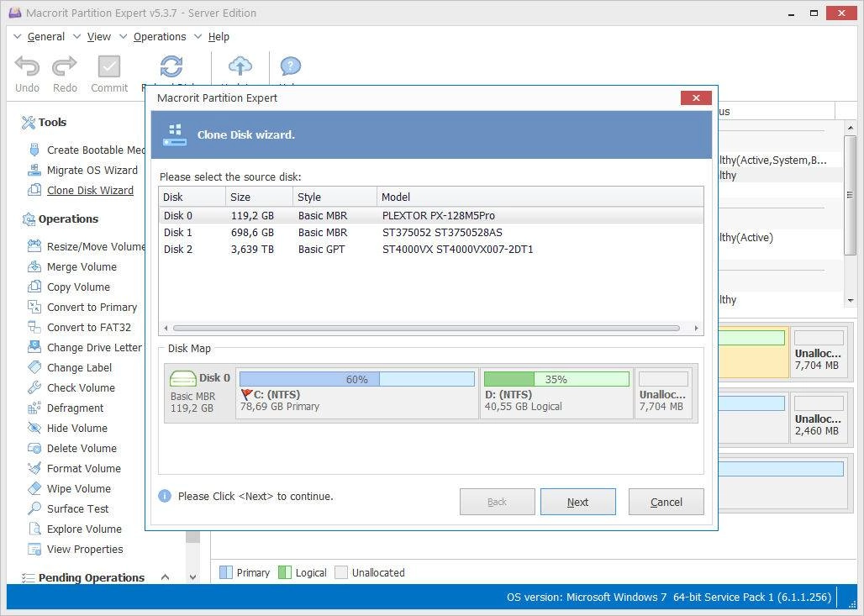Click the sidebar scroll-down arrow
864x616 pixels.
192,577
